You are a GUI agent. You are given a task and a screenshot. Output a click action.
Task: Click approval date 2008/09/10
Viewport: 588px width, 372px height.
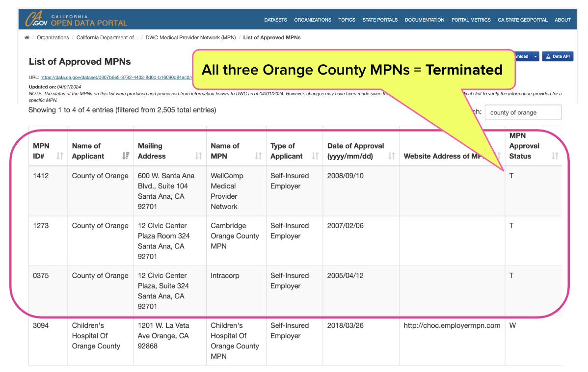[x=346, y=176]
